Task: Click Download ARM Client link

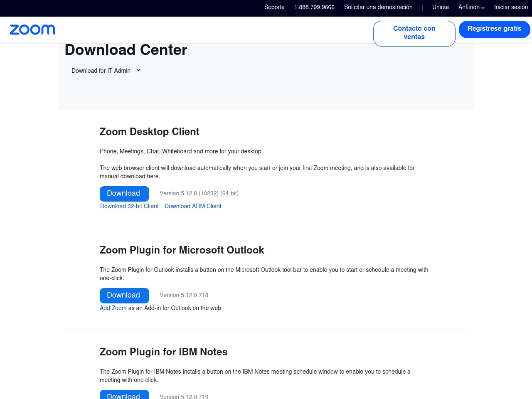Action: 193,206
